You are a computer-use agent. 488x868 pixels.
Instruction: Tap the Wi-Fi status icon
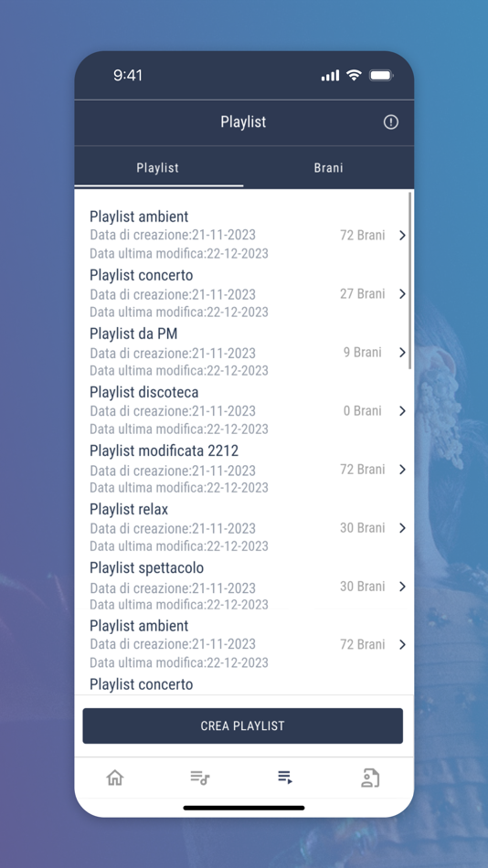[354, 75]
